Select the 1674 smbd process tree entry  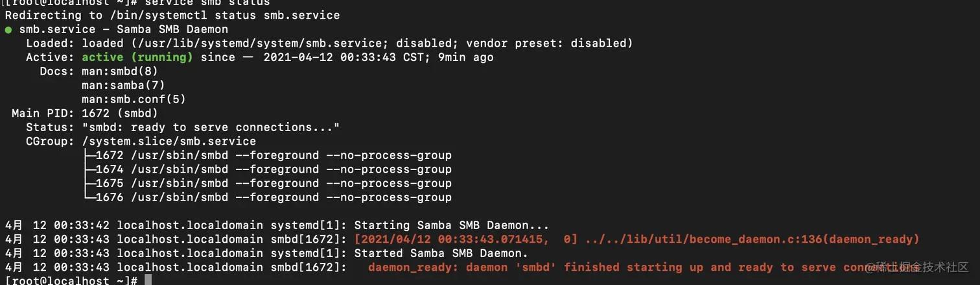click(x=268, y=169)
